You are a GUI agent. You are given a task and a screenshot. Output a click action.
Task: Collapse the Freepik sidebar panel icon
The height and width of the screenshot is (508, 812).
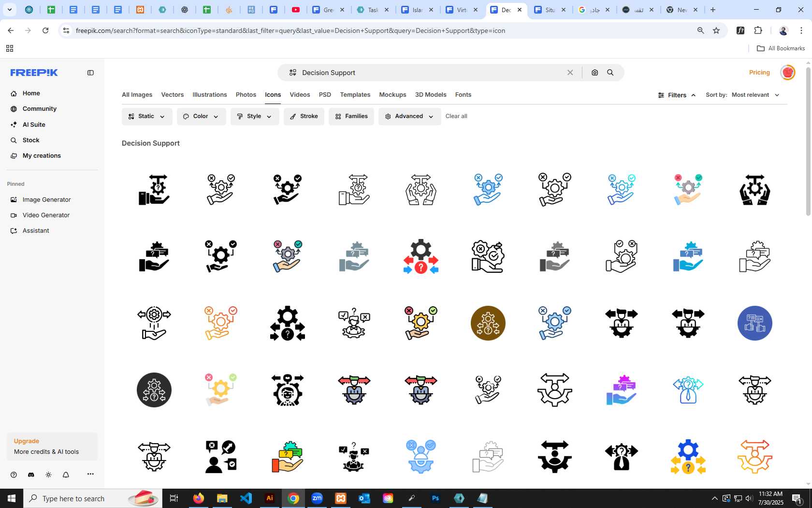click(x=90, y=73)
